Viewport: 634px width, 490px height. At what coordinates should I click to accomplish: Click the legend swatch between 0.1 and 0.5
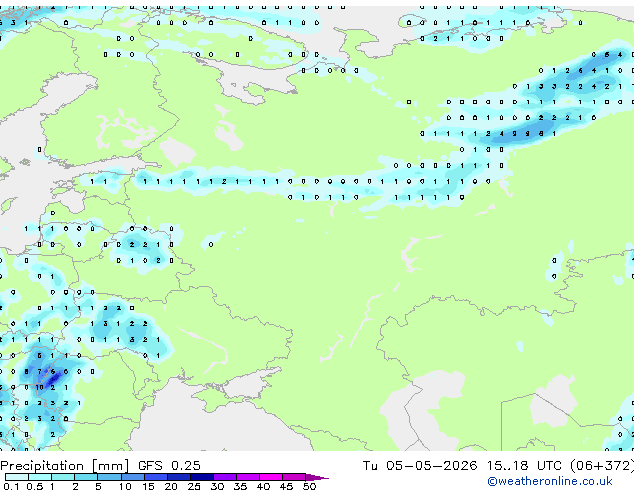17,477
